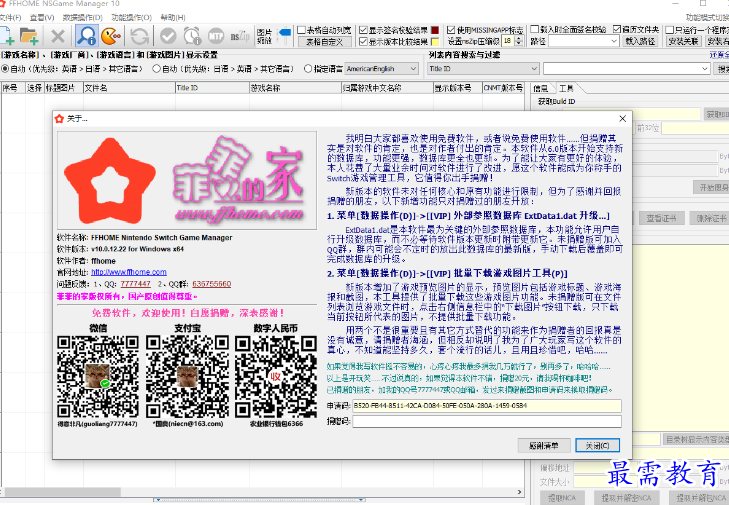
Task: Enable 只运行一个程序 checkbox
Action: pyautogui.click(x=669, y=30)
